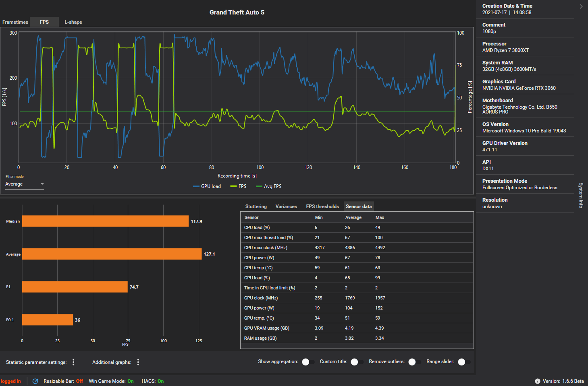The image size is (588, 386).
Task: Click the P1 orange bar
Action: pos(75,287)
